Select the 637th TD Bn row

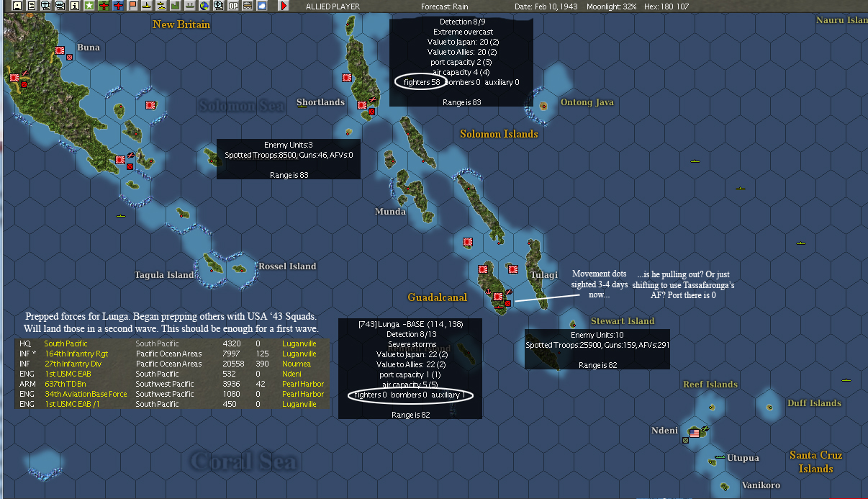click(x=172, y=384)
